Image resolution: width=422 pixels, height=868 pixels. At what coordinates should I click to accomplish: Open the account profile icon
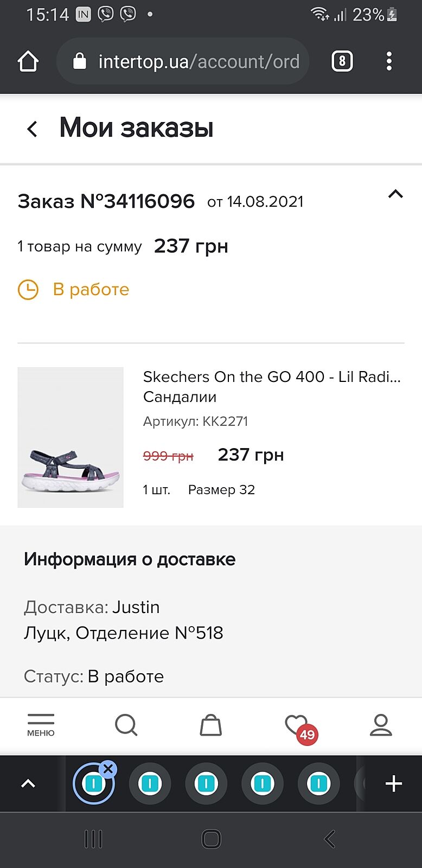381,725
